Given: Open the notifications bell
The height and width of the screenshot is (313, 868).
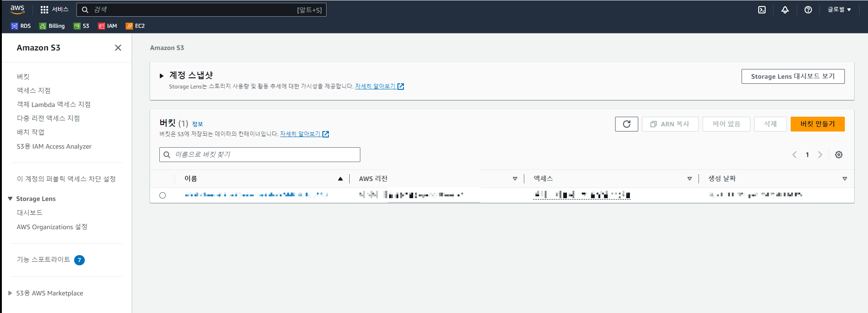Looking at the screenshot, I should tap(785, 10).
